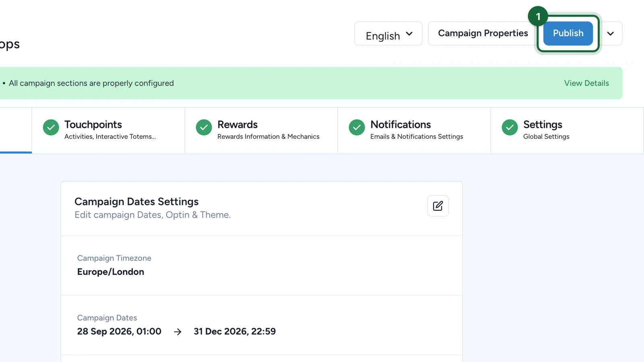Screen dimensions: 644x362
Task: Click the Europe/London timezone value
Action: click(x=111, y=272)
